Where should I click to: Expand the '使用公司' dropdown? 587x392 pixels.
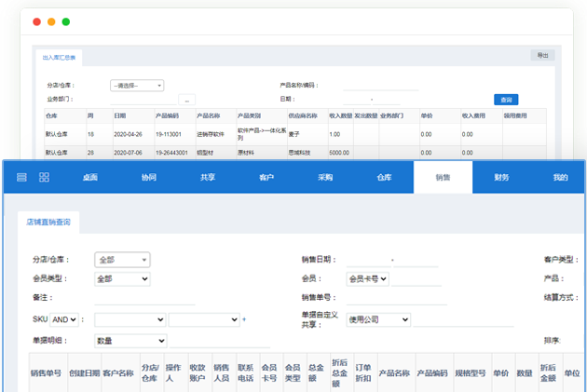click(x=378, y=318)
